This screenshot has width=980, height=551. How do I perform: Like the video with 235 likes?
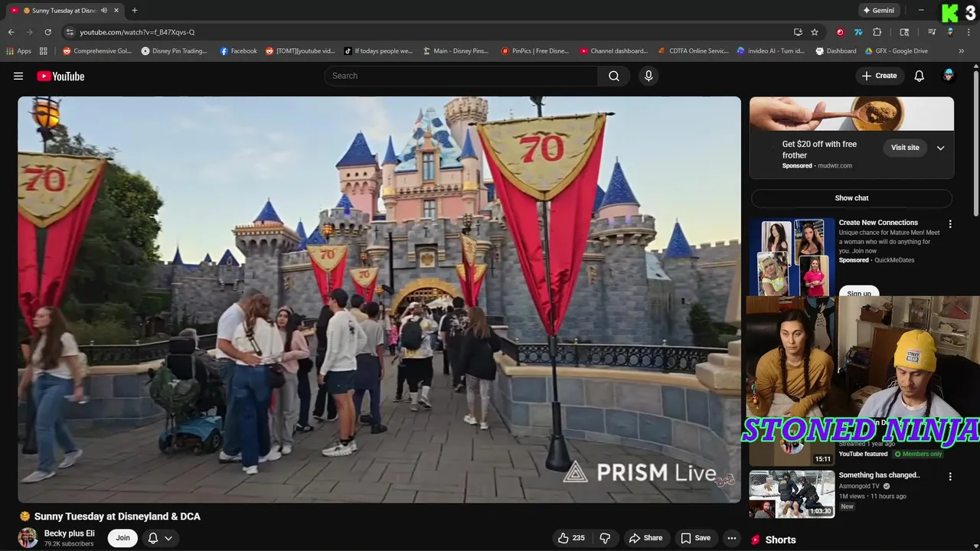(x=571, y=538)
